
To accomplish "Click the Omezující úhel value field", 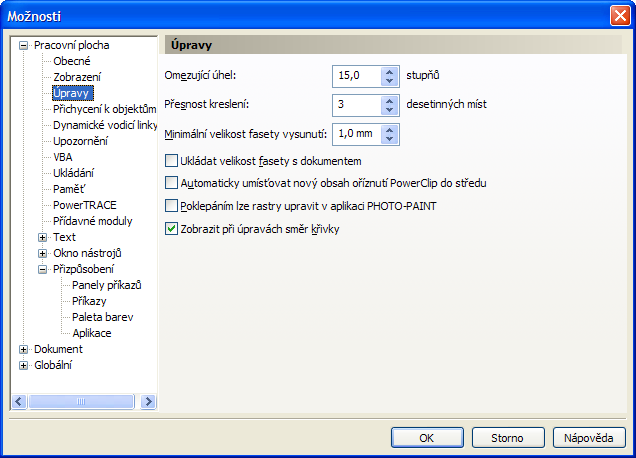I will [357, 76].
